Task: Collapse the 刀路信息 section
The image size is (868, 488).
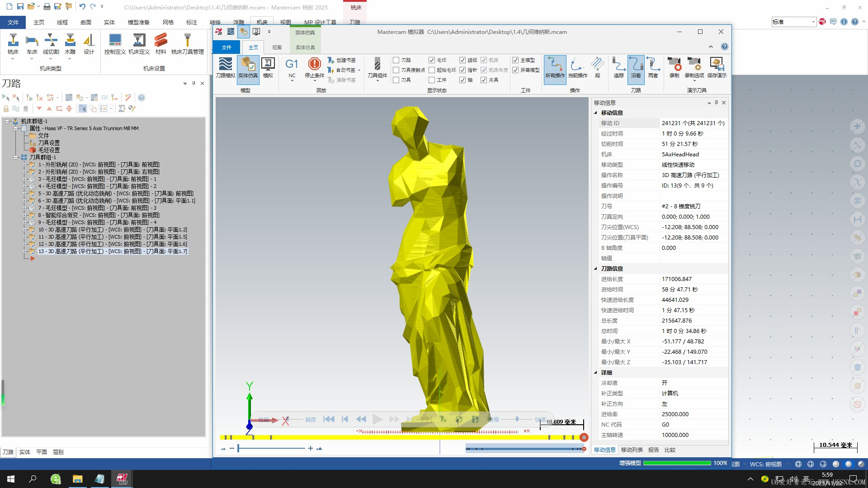Action: click(x=595, y=268)
